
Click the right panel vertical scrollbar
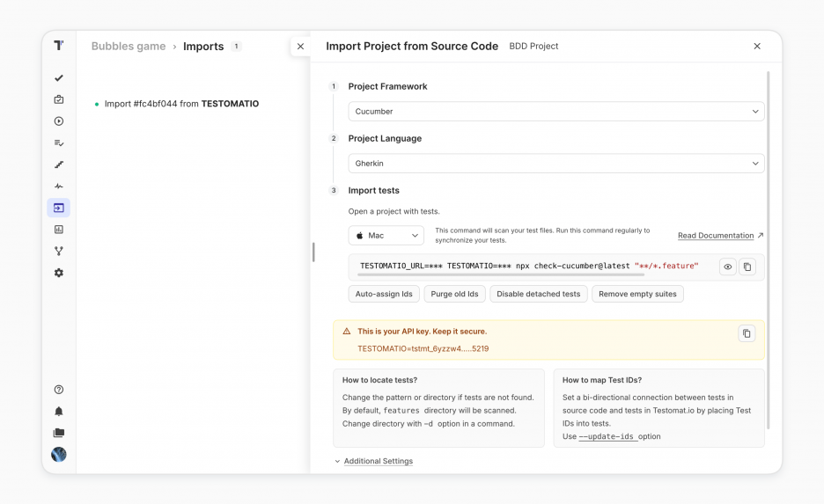(768, 250)
